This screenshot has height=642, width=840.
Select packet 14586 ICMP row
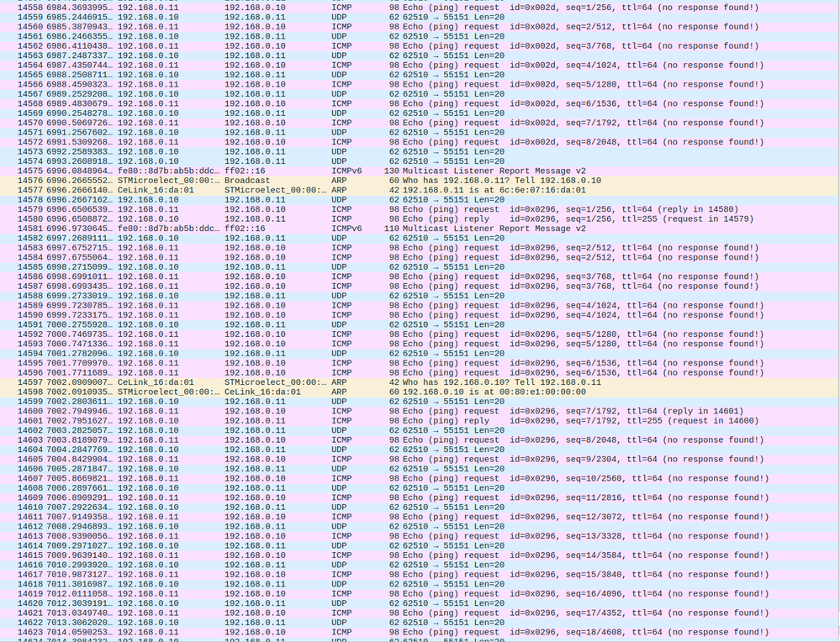point(420,277)
